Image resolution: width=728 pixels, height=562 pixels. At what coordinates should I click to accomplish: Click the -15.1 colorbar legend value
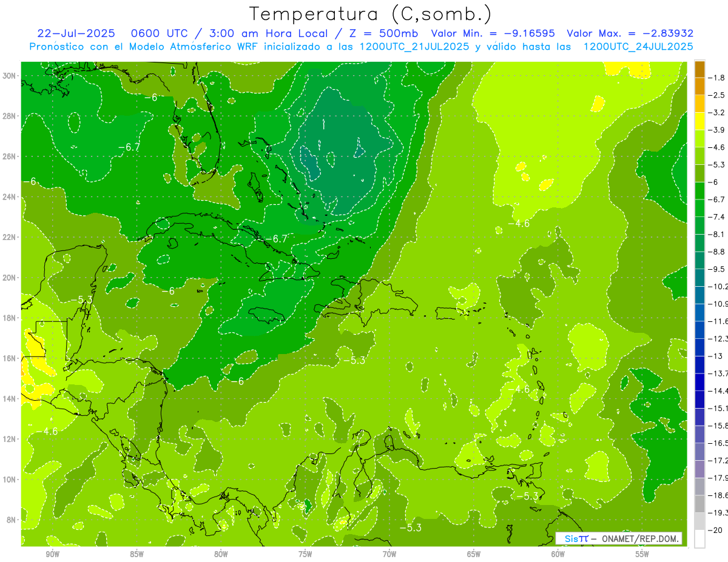(x=718, y=408)
